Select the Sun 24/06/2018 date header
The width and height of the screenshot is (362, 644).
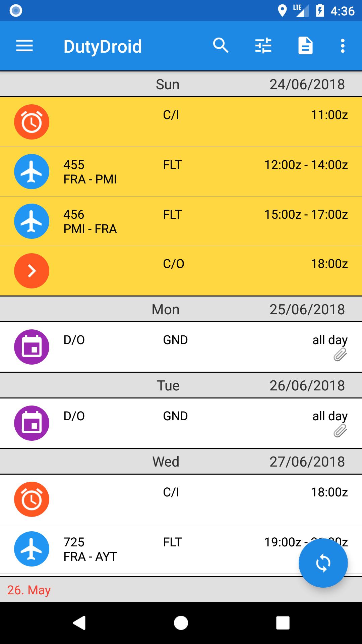(181, 84)
